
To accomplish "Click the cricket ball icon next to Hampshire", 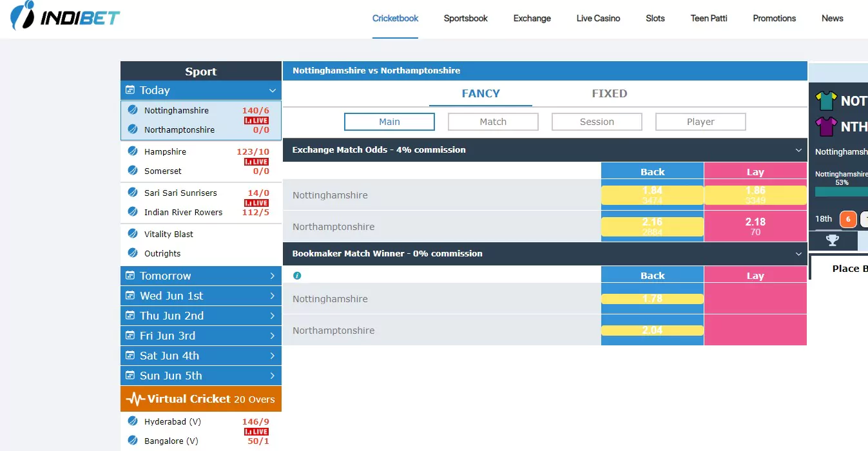I will 133,151.
